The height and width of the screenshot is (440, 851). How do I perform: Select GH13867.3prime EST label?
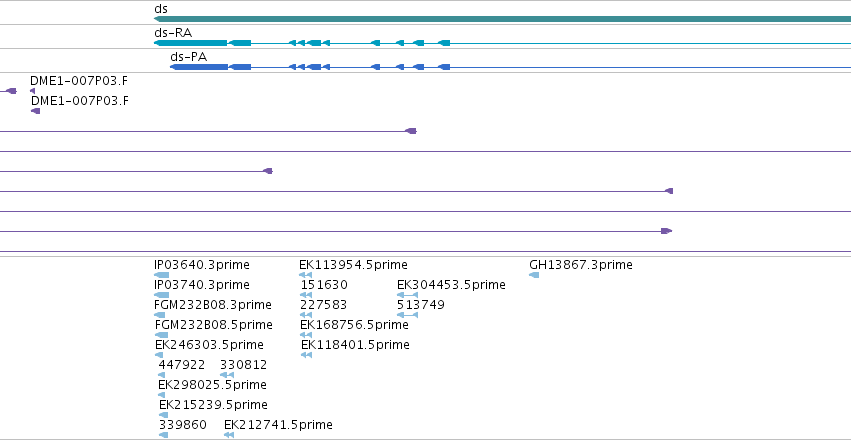pyautogui.click(x=581, y=265)
